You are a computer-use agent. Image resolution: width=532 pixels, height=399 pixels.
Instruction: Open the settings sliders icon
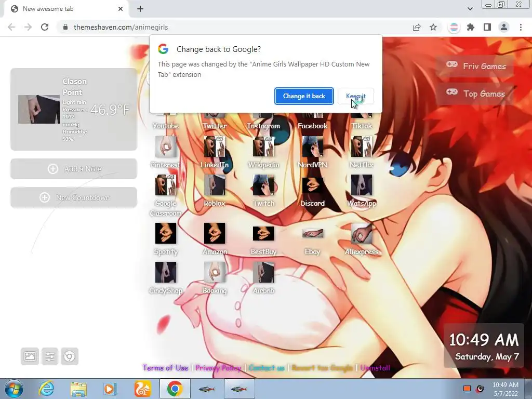pos(50,356)
